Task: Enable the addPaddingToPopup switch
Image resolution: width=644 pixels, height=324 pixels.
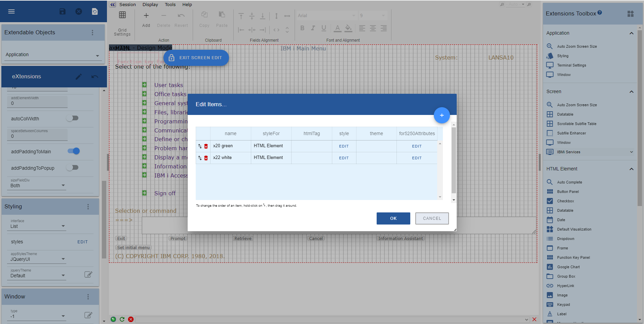Action: click(x=73, y=168)
